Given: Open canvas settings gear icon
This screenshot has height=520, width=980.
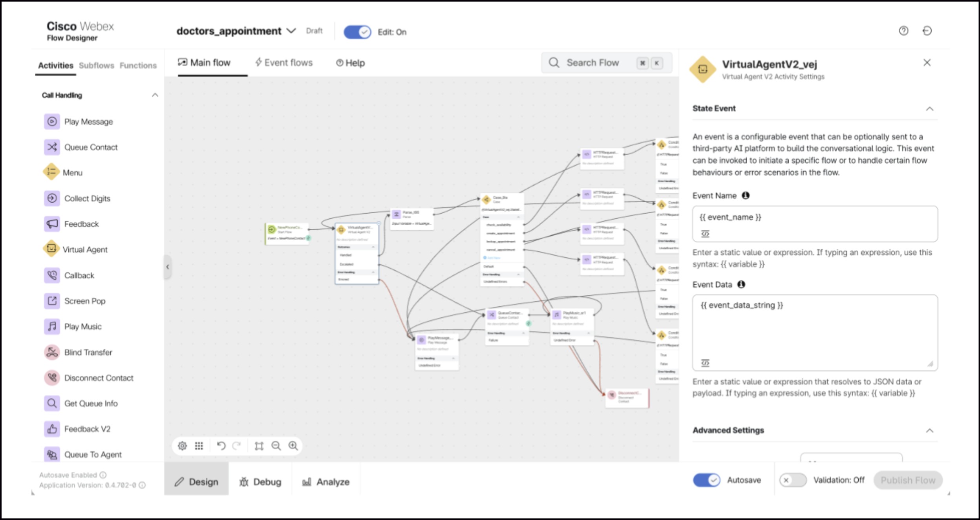Looking at the screenshot, I should [182, 446].
